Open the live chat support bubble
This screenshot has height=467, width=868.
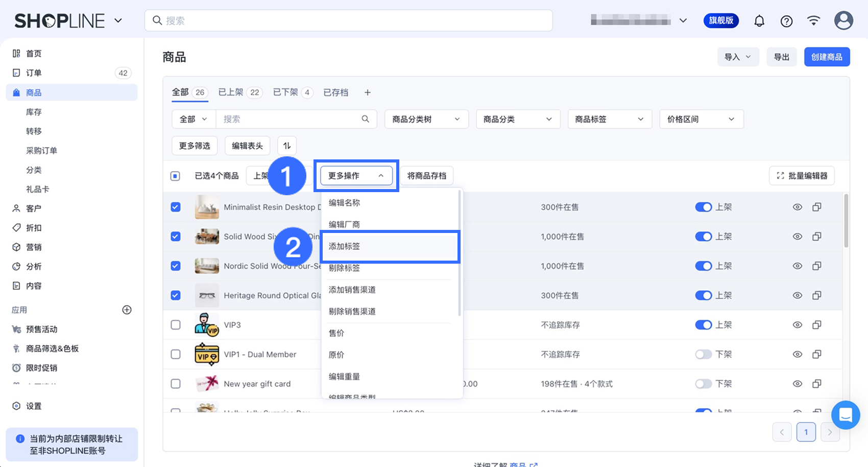[845, 414]
